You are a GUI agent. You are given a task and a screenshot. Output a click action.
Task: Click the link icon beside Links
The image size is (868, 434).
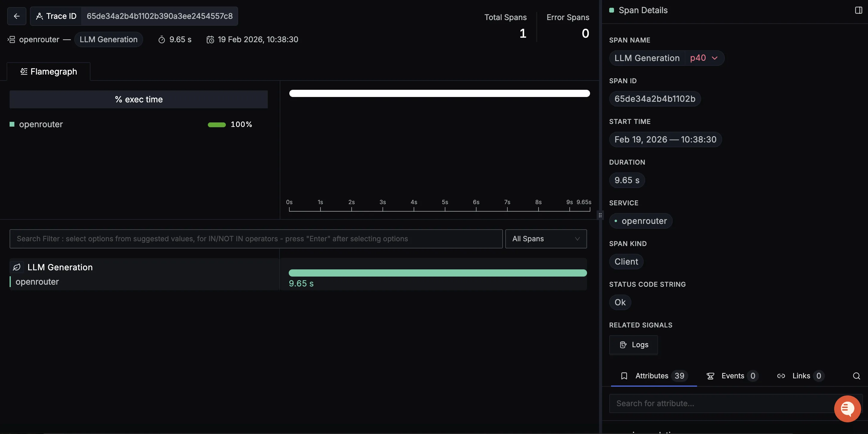(781, 376)
